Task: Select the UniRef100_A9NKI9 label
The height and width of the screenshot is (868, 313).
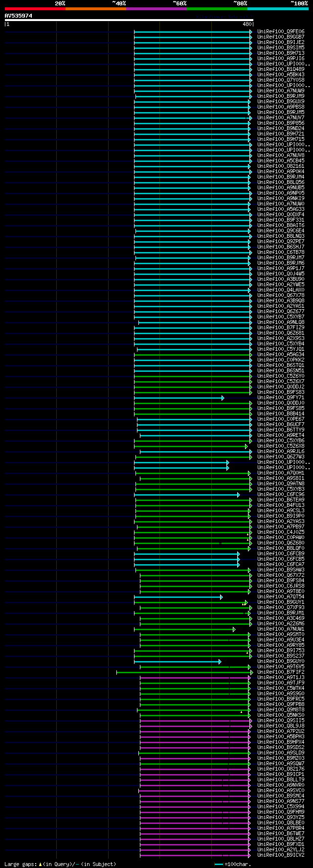Action: point(281,199)
